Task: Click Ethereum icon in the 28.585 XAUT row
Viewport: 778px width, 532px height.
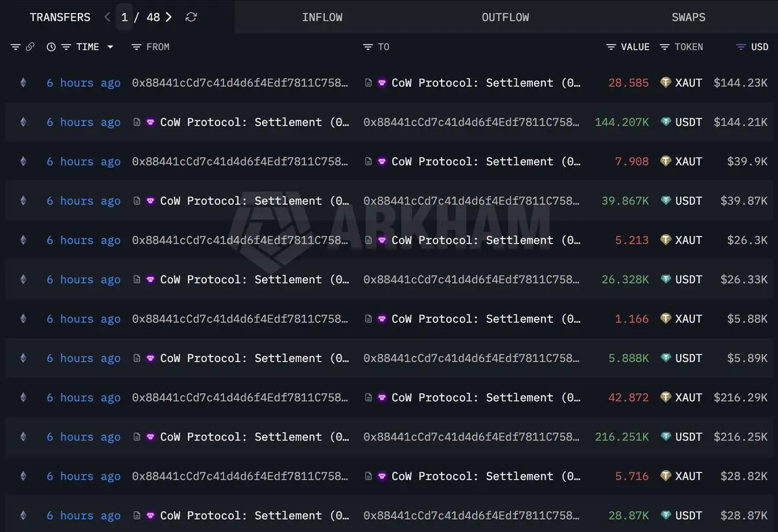Action: tap(23, 83)
